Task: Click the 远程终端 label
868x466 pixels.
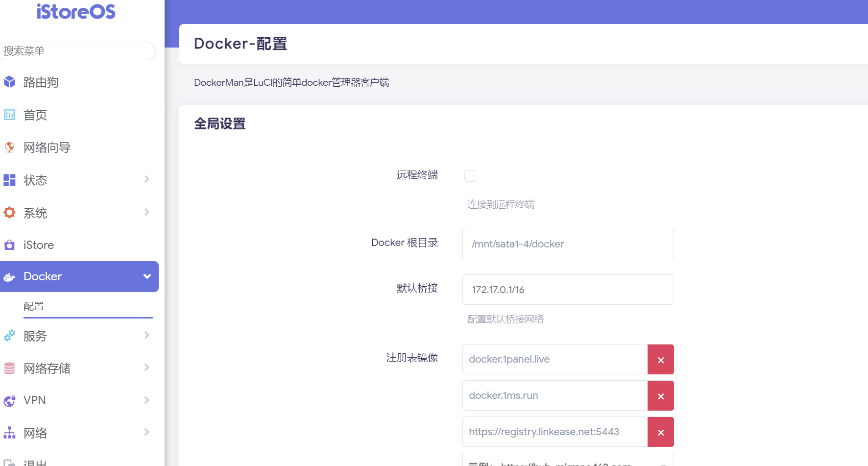Action: pyautogui.click(x=417, y=175)
